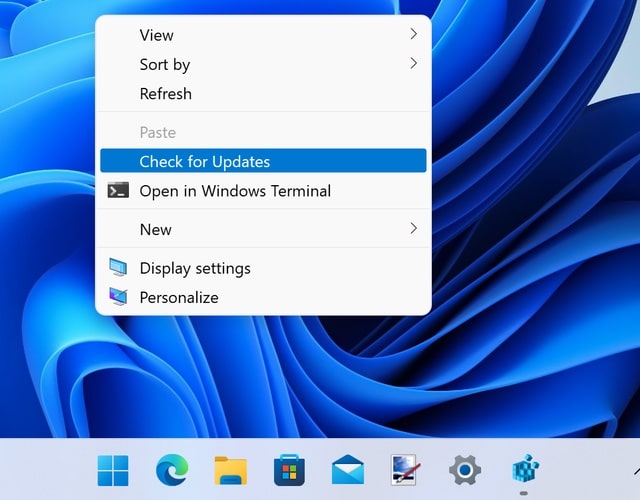Expand the New submenu chevron
The image size is (640, 500).
pos(413,229)
